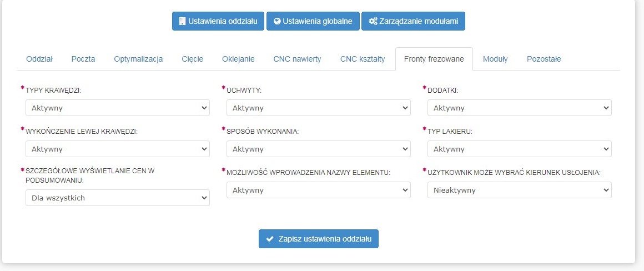This screenshot has height=271, width=644.
Task: Expand the Uchwyty dropdown
Action: click(x=319, y=108)
